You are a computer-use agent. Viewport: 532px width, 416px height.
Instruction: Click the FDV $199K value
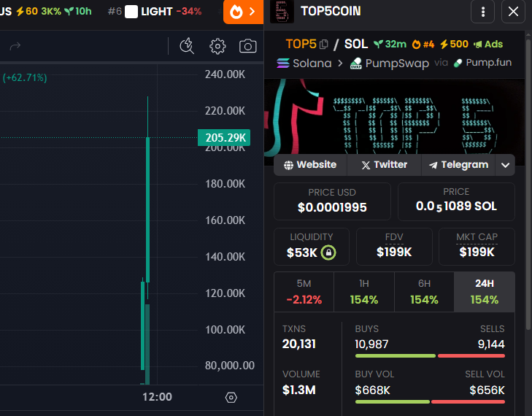click(x=394, y=252)
